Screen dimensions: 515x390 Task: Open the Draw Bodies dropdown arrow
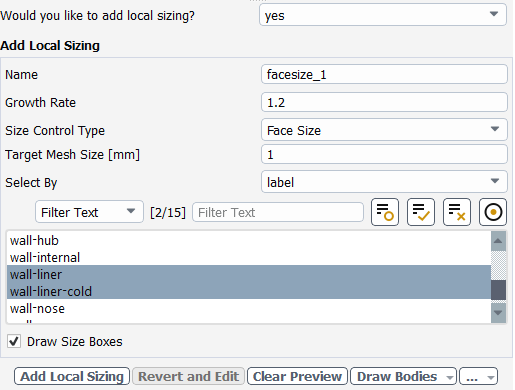450,377
